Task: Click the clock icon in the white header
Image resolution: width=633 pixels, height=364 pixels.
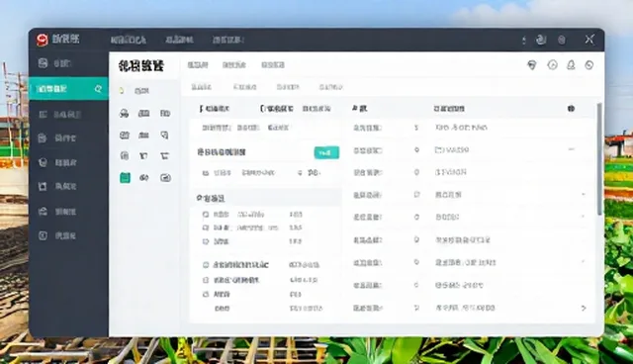Action: [552, 65]
